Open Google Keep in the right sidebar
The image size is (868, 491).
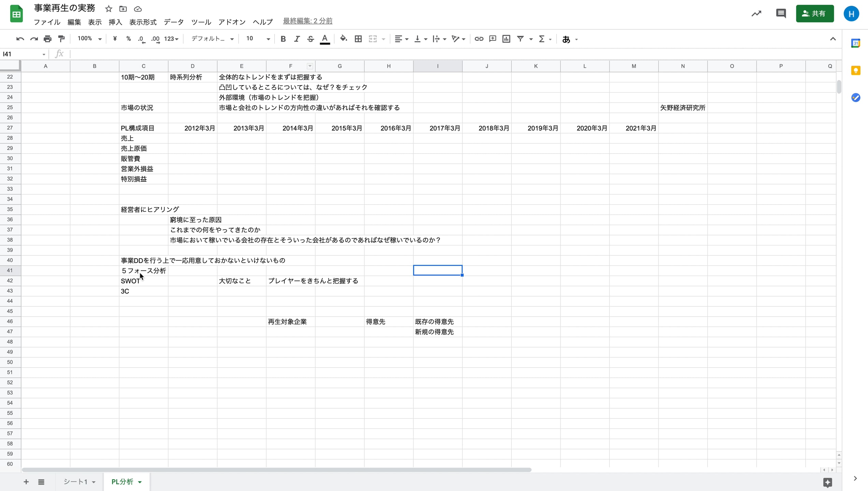point(856,70)
